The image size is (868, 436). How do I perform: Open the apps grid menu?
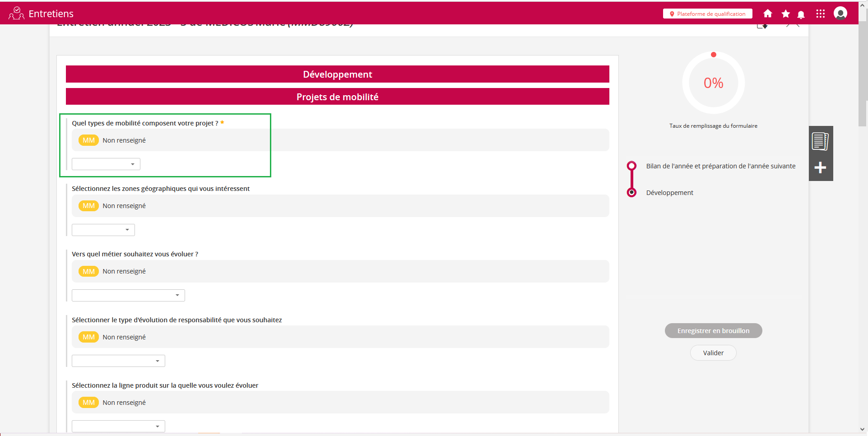click(x=821, y=14)
